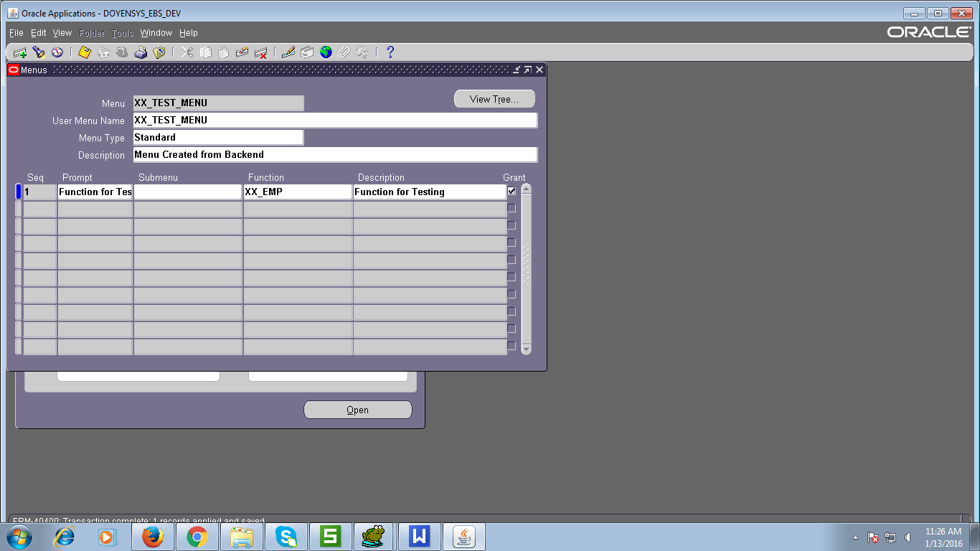
Task: Click the Translations globe toolbar icon
Action: tap(325, 52)
